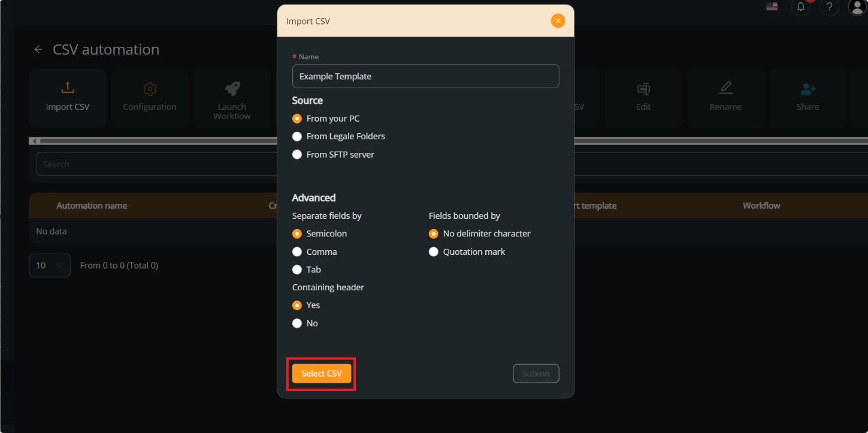
Task: Open the notifications bell
Action: 801,8
